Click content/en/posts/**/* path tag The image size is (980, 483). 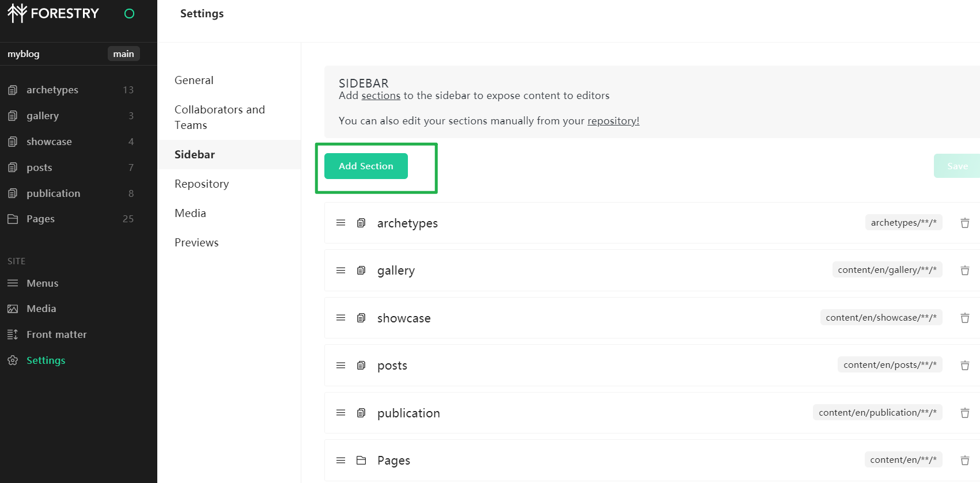tap(890, 364)
